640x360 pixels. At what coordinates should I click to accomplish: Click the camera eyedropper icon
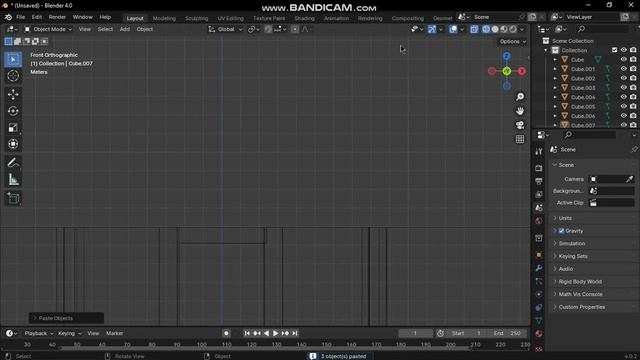(x=629, y=179)
